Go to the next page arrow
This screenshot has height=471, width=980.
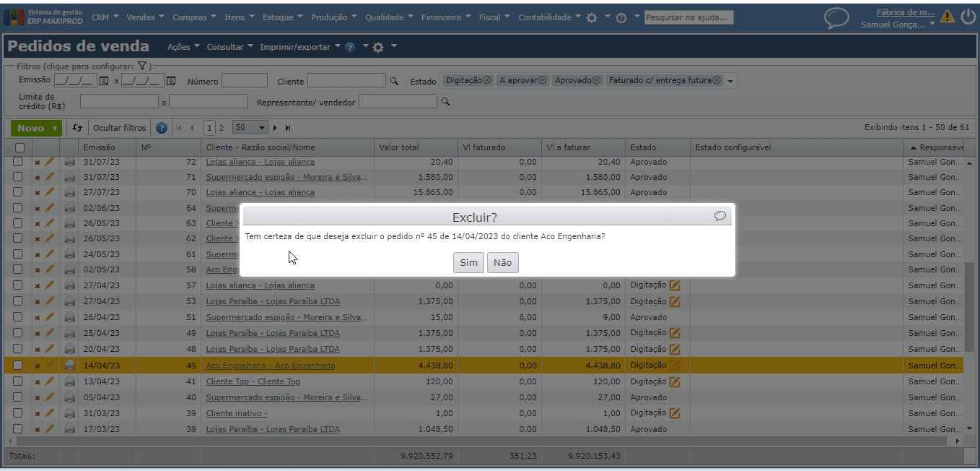point(275,128)
